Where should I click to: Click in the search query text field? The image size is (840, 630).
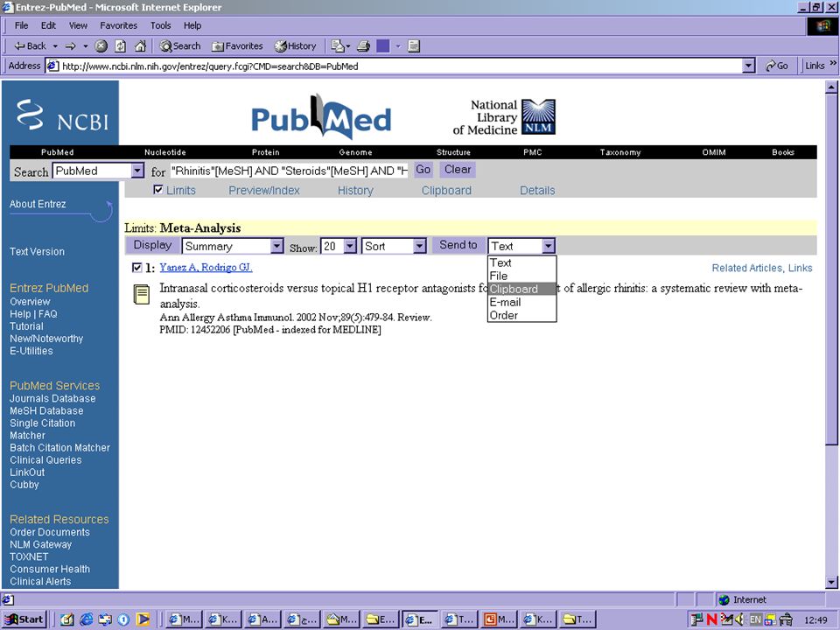coord(290,171)
